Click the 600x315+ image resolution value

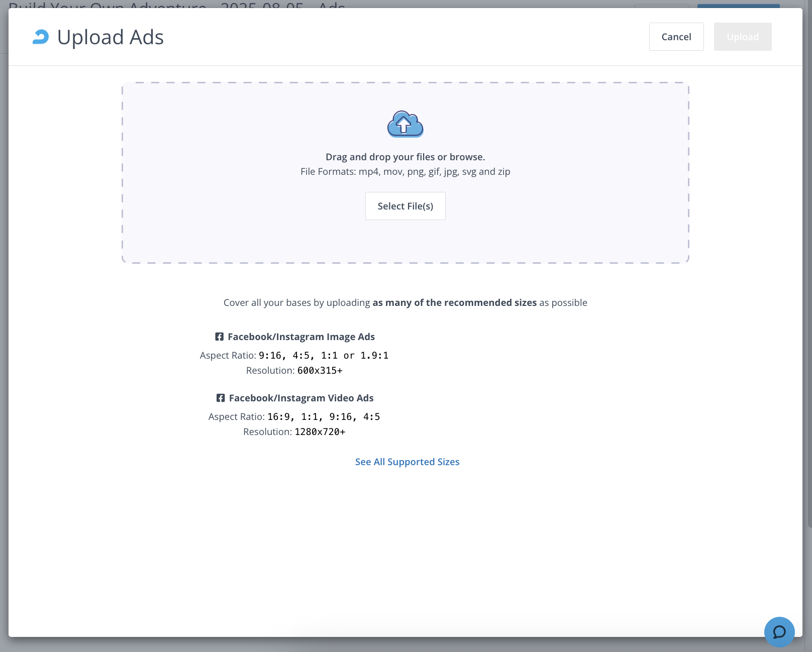click(x=320, y=371)
